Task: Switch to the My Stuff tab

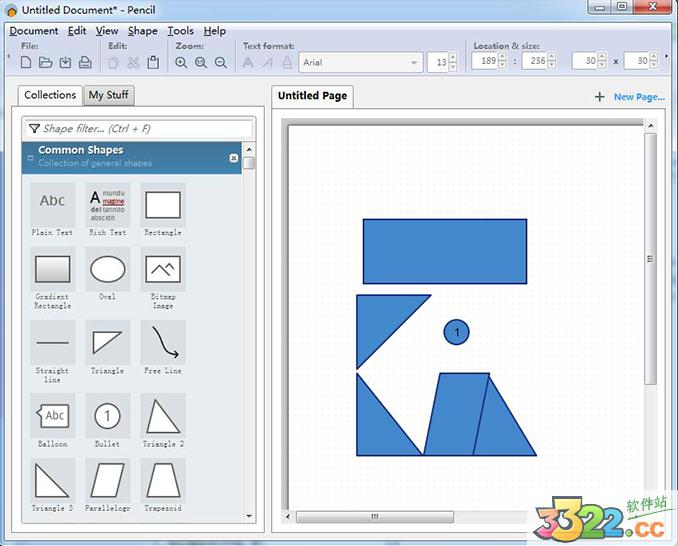Action: click(109, 96)
